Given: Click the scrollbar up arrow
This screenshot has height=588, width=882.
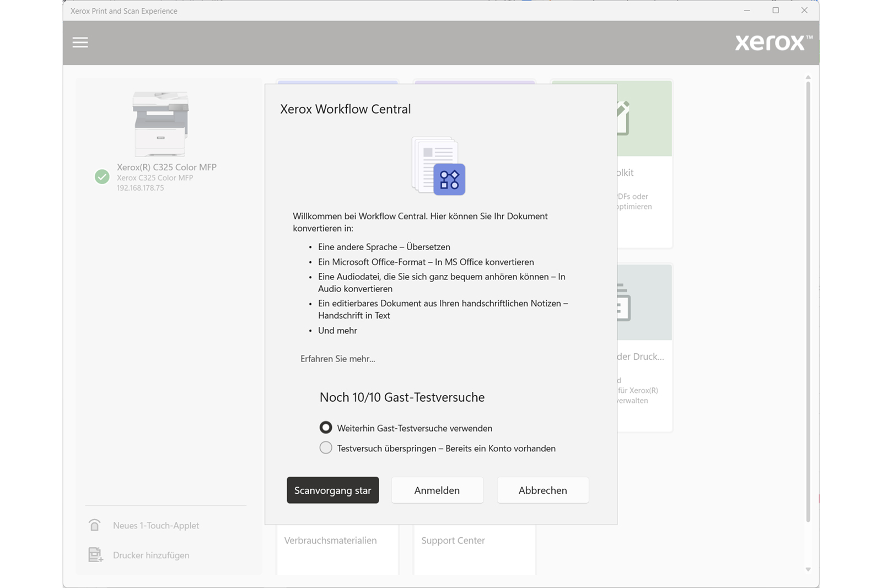Looking at the screenshot, I should tap(808, 77).
